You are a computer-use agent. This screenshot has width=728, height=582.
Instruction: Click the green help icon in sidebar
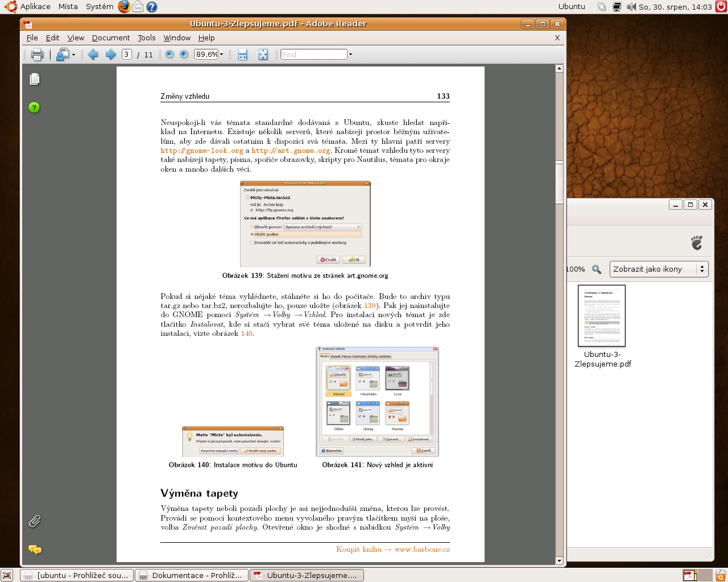(x=34, y=107)
